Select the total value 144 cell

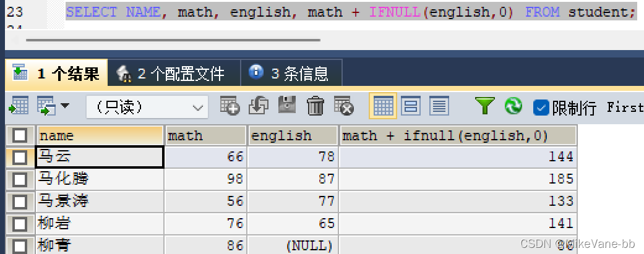tap(458, 157)
